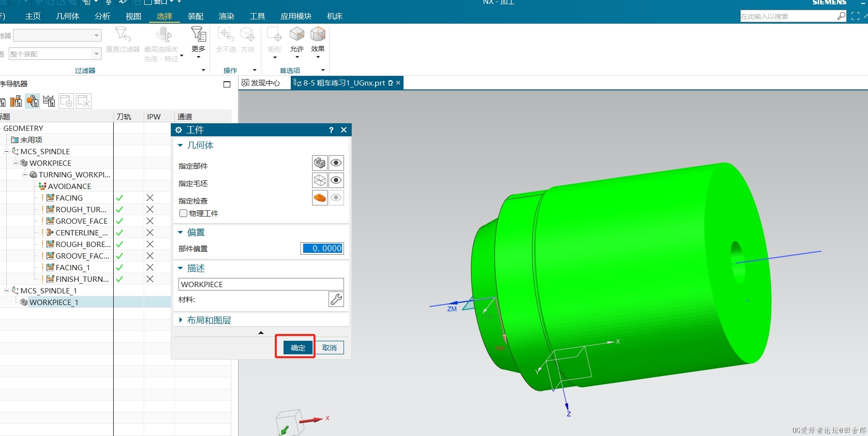Image resolution: width=868 pixels, height=436 pixels.
Task: Enable the 物理工件 checkbox
Action: pyautogui.click(x=183, y=213)
